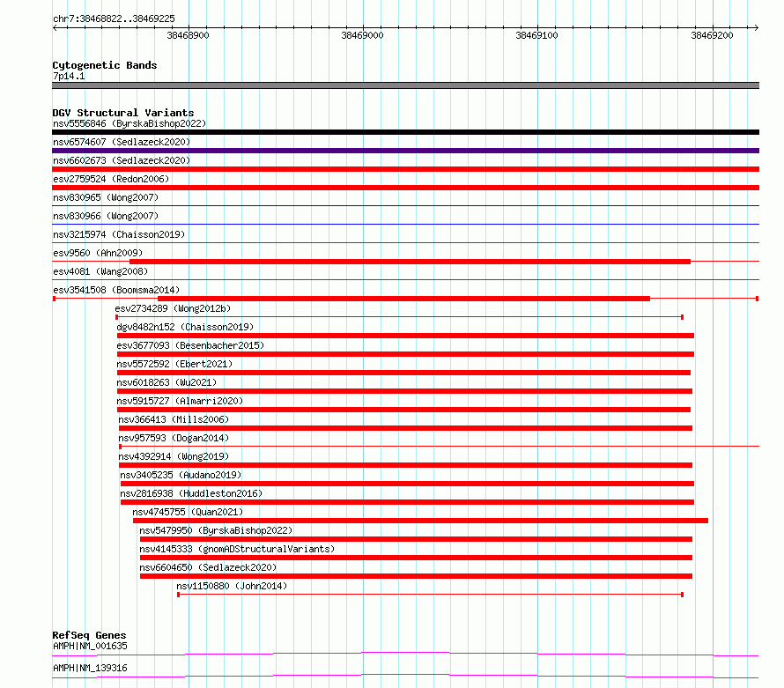
Task: Select nsv2816938 (Huddleston2016) label
Action: point(191,493)
